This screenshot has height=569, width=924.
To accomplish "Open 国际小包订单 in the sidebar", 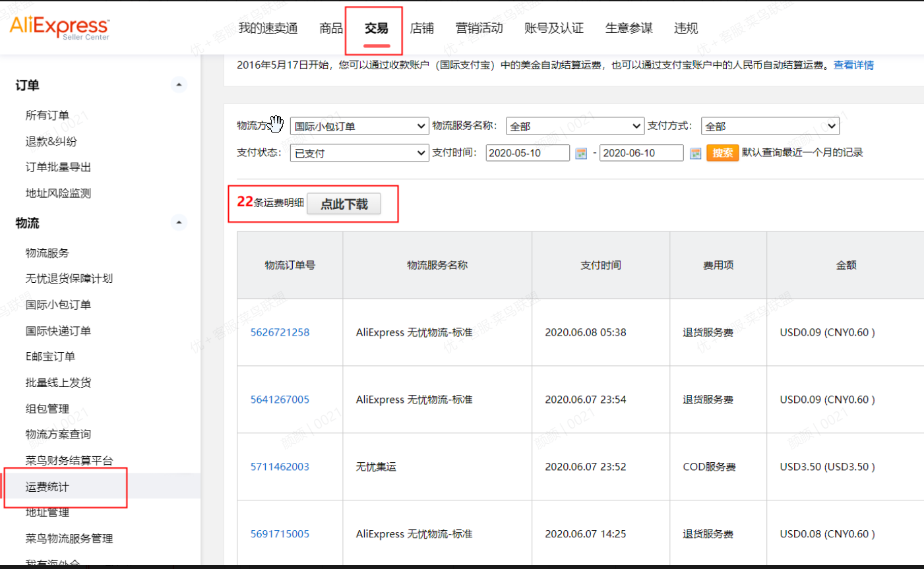I will [x=58, y=305].
